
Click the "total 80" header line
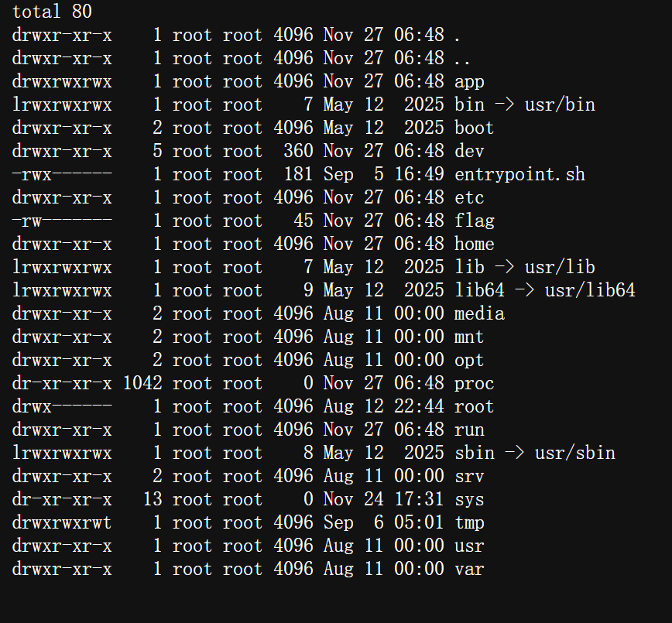pos(52,12)
